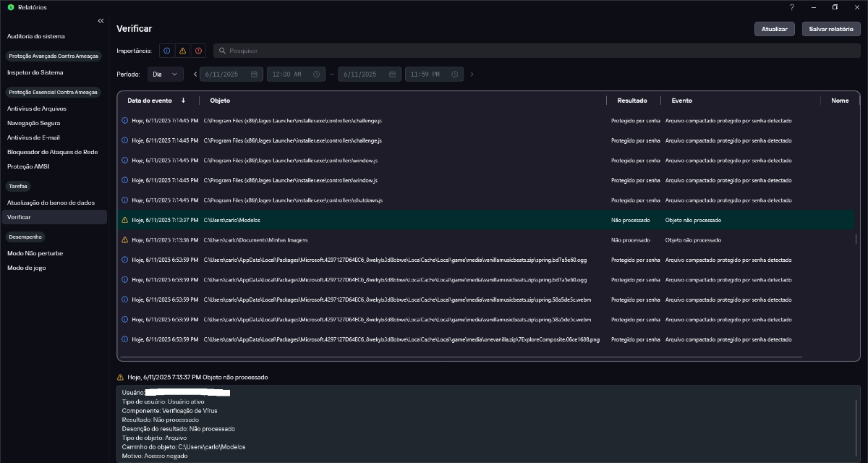Click the Atualizar button
The image size is (868, 463).
[x=775, y=29]
